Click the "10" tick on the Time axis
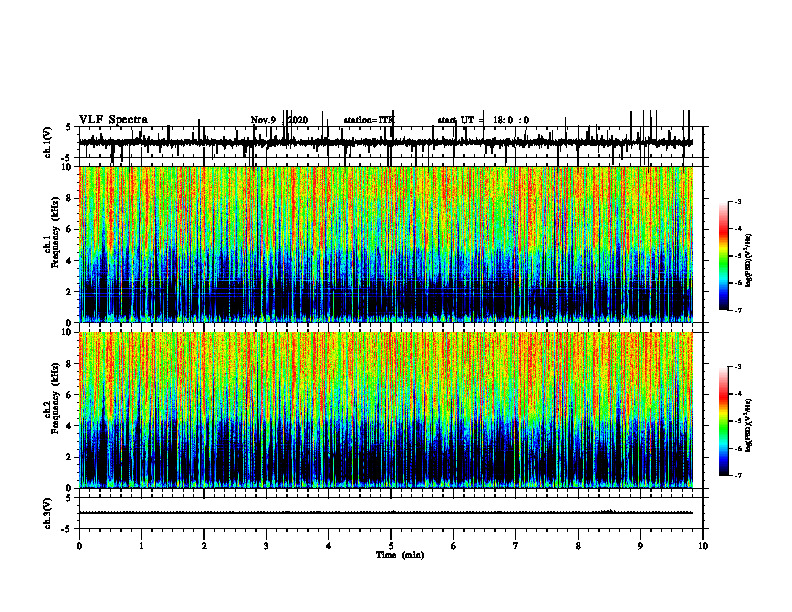792x612 pixels. click(x=703, y=546)
